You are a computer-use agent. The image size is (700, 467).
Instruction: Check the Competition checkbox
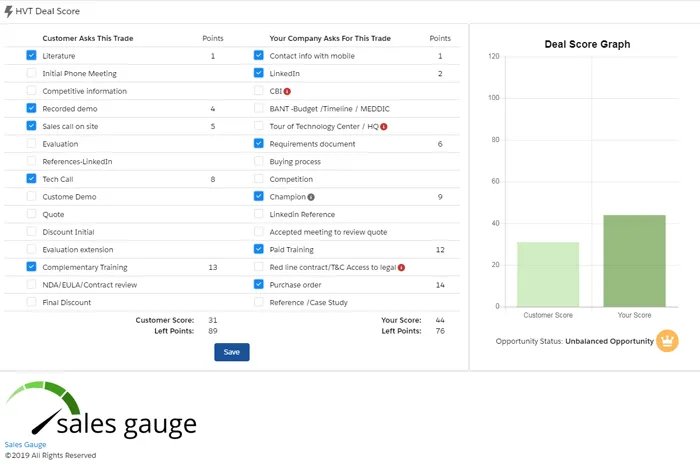click(258, 179)
